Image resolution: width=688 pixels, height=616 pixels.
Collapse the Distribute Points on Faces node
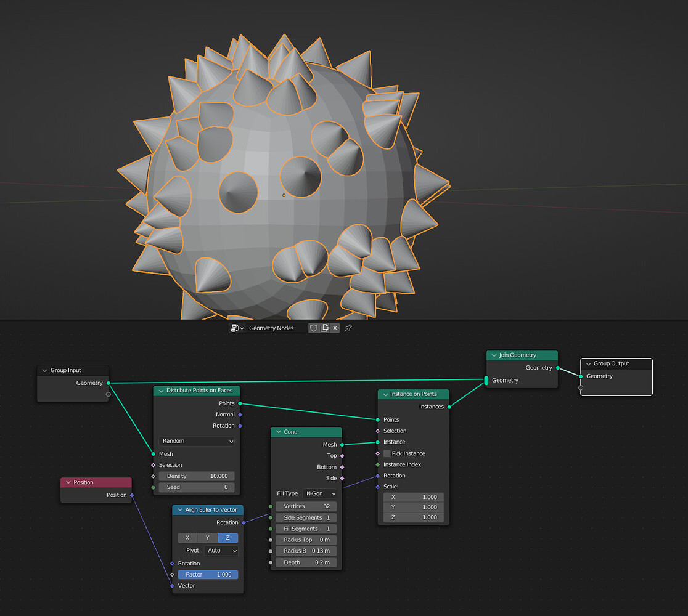161,391
